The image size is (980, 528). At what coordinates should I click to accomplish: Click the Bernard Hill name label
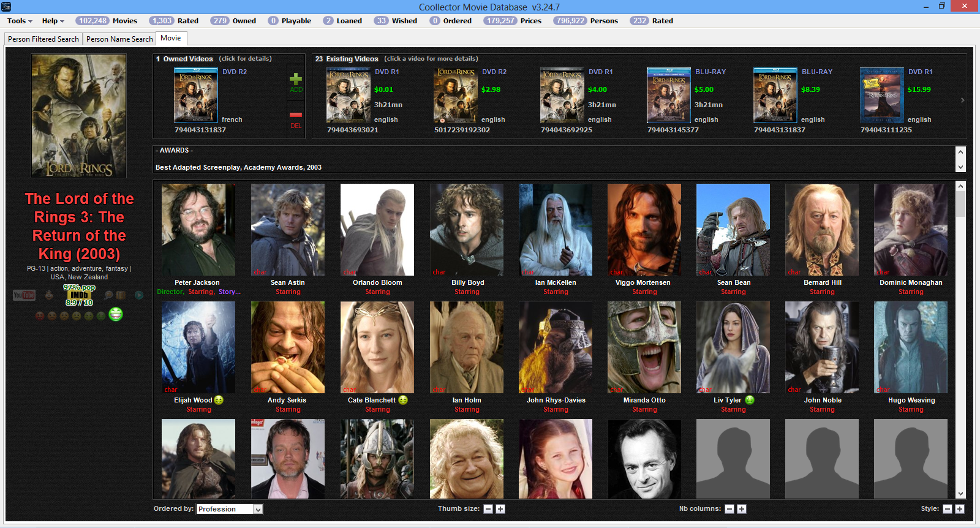[823, 282]
